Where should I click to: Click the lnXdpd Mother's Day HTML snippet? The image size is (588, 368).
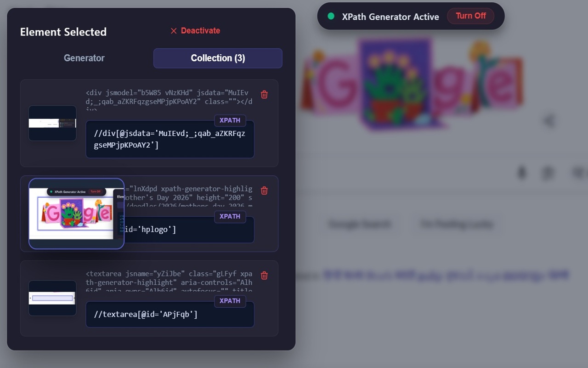tap(189, 196)
